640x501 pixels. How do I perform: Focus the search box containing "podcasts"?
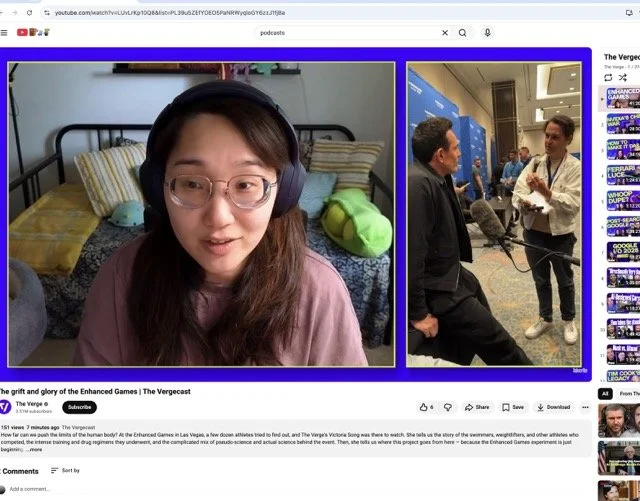pyautogui.click(x=347, y=33)
